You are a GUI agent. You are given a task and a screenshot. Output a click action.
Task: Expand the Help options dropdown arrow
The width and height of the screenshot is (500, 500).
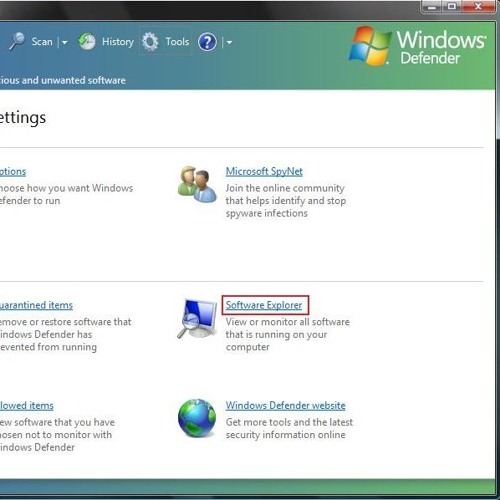pyautogui.click(x=229, y=42)
